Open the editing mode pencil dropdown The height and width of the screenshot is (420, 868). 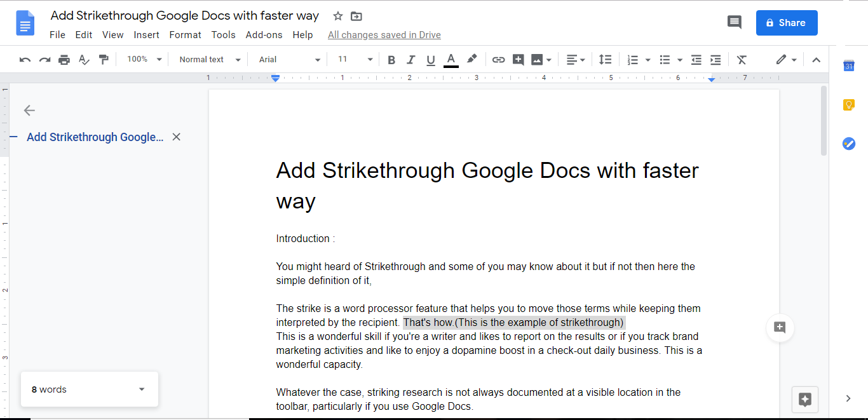[x=787, y=60]
